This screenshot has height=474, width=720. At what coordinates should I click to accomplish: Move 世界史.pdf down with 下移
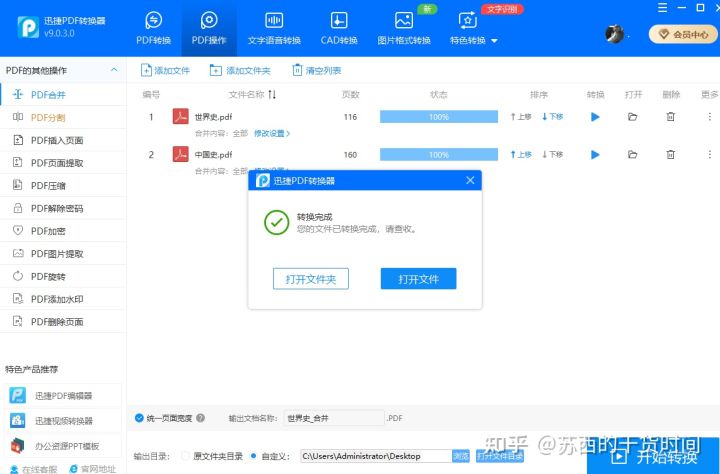click(x=552, y=117)
